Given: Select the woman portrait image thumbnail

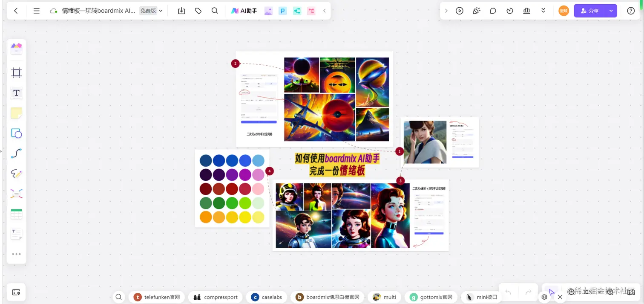Looking at the screenshot, I should point(425,142).
